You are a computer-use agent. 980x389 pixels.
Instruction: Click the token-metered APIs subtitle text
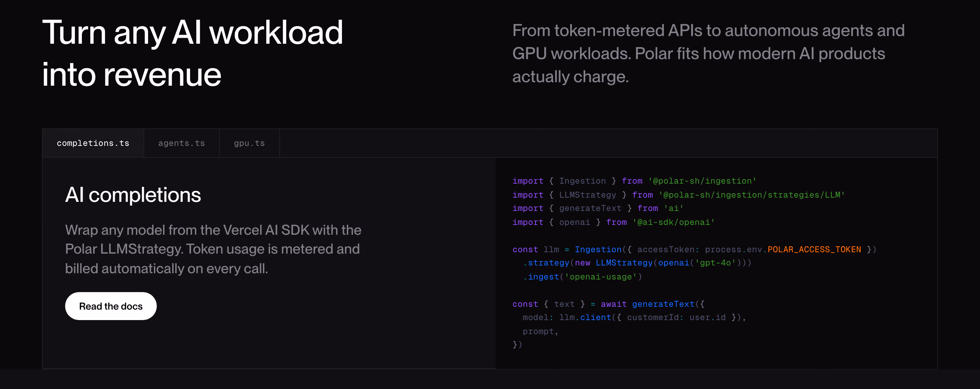708,53
